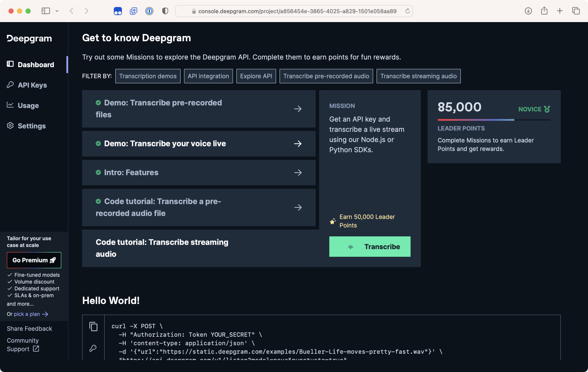
Task: Open API Keys in sidebar
Action: click(x=32, y=85)
